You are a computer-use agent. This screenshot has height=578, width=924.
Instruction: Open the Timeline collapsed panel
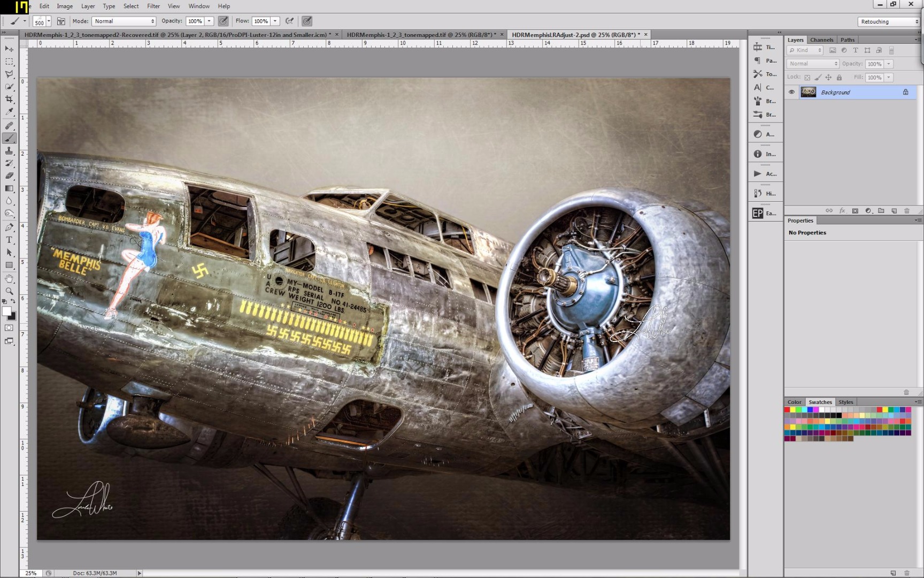765,47
